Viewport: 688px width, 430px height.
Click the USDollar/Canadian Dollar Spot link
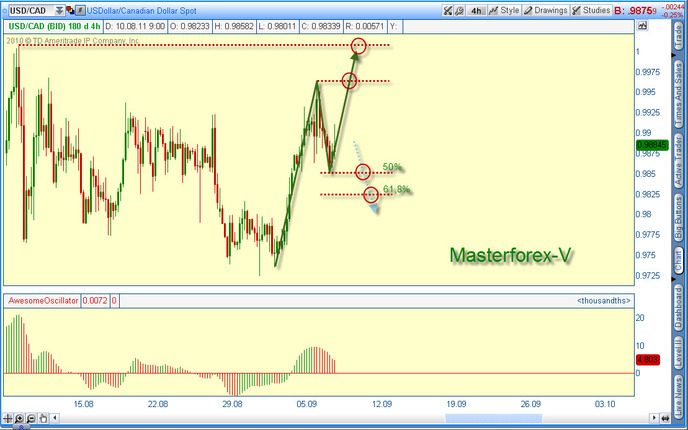point(141,11)
